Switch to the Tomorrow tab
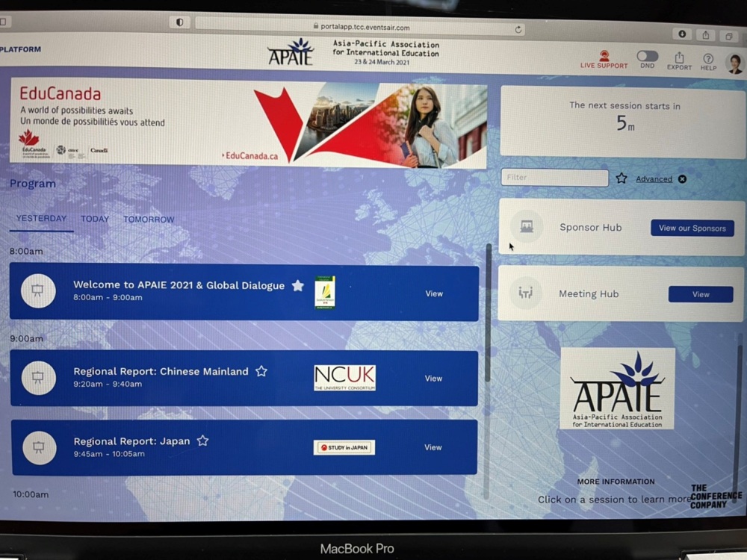Screen dimensions: 747x560 [149, 220]
